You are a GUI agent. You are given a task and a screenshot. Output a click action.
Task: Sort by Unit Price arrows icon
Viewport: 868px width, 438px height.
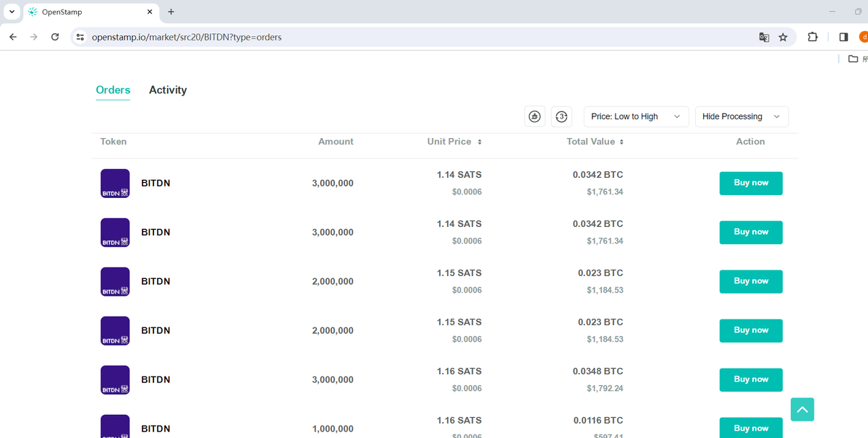(x=480, y=142)
